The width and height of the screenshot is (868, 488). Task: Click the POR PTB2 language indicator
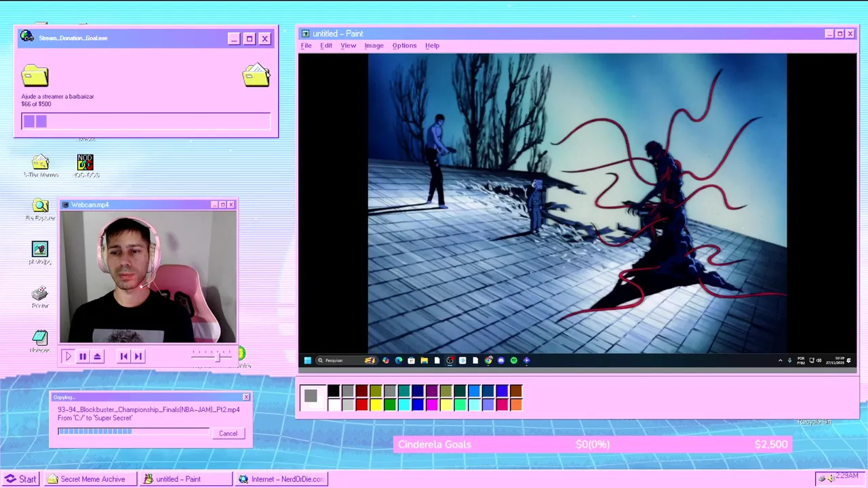point(801,361)
